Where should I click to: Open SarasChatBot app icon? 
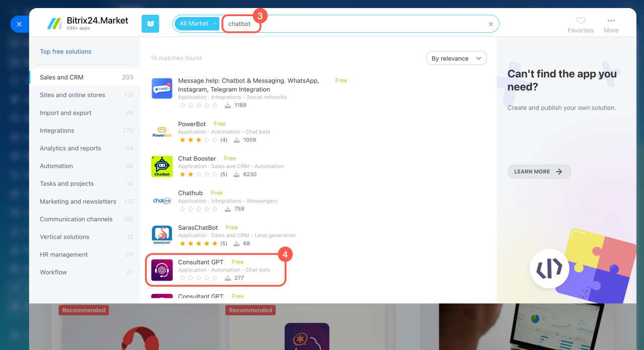point(162,235)
